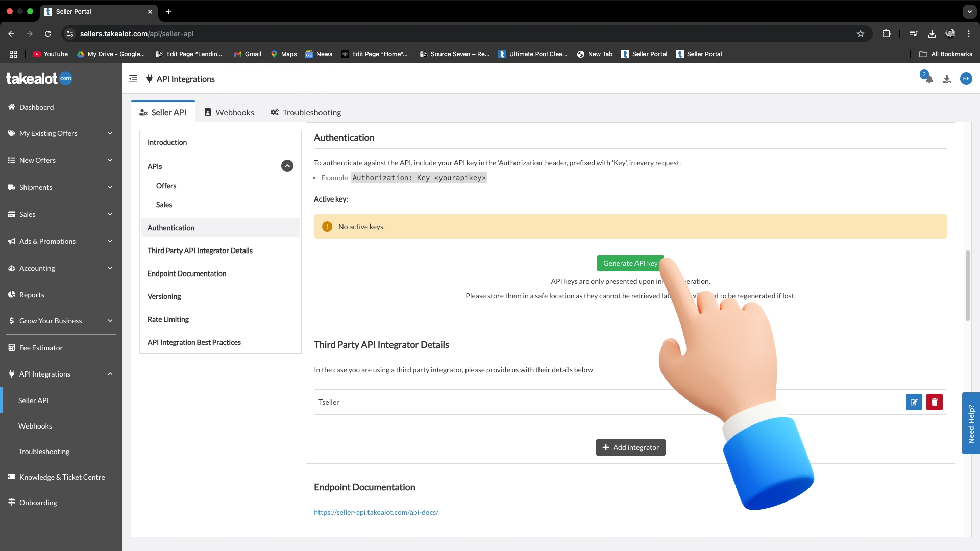Edit the Tseller integrator using the pencil icon
Screen dimensions: 980x551
click(x=914, y=402)
